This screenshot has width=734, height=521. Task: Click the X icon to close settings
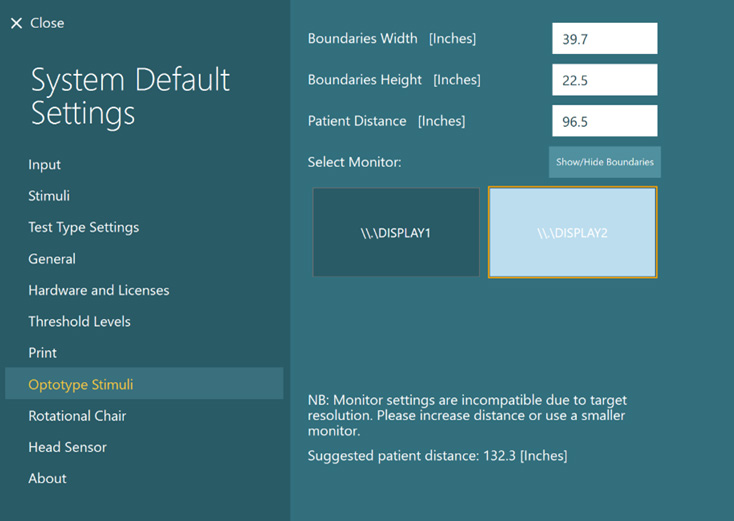tap(16, 23)
